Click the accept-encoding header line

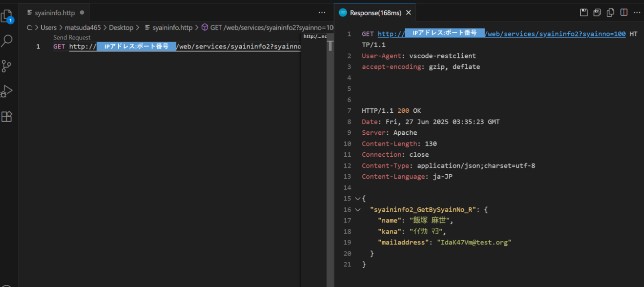(x=421, y=66)
